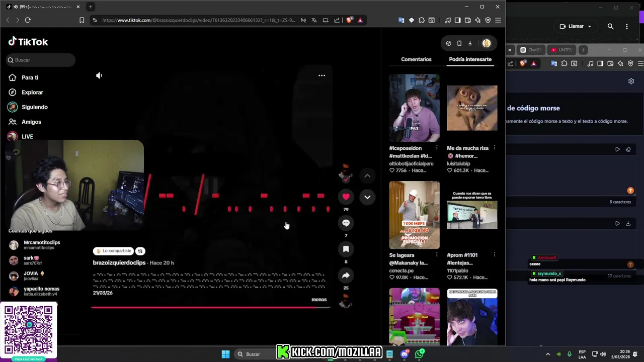The image size is (644, 362).
Task: Play morse input with play icon
Action: tap(617, 149)
